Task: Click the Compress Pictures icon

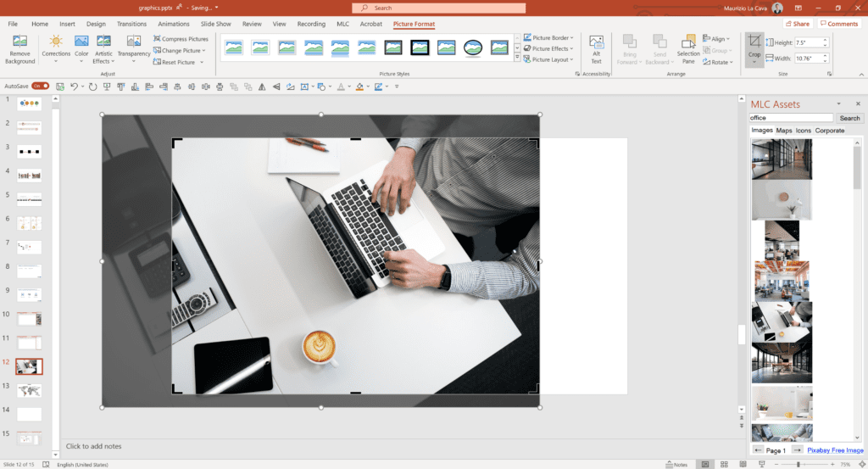Action: (181, 39)
